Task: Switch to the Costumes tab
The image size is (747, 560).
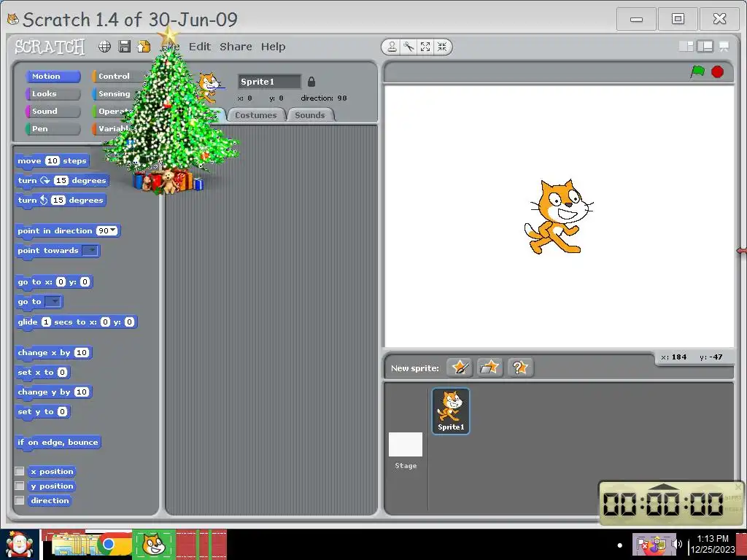Action: click(256, 115)
